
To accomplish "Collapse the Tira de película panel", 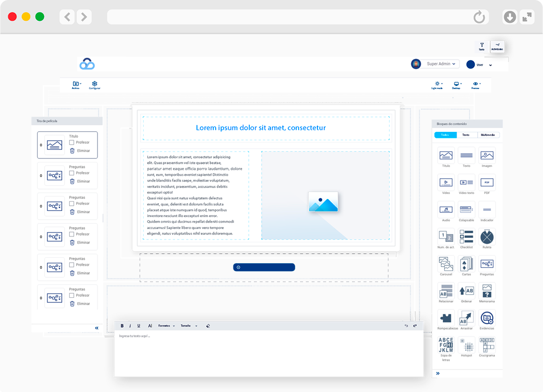I will (x=97, y=328).
